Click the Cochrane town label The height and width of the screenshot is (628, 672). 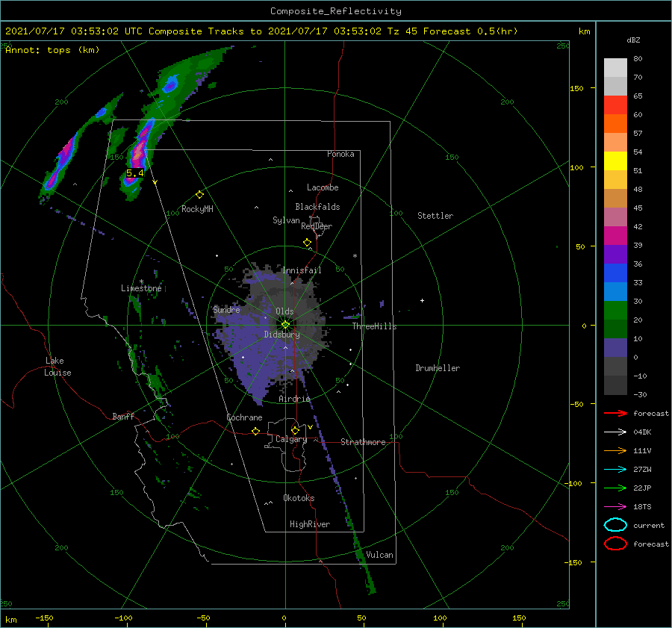[244, 417]
